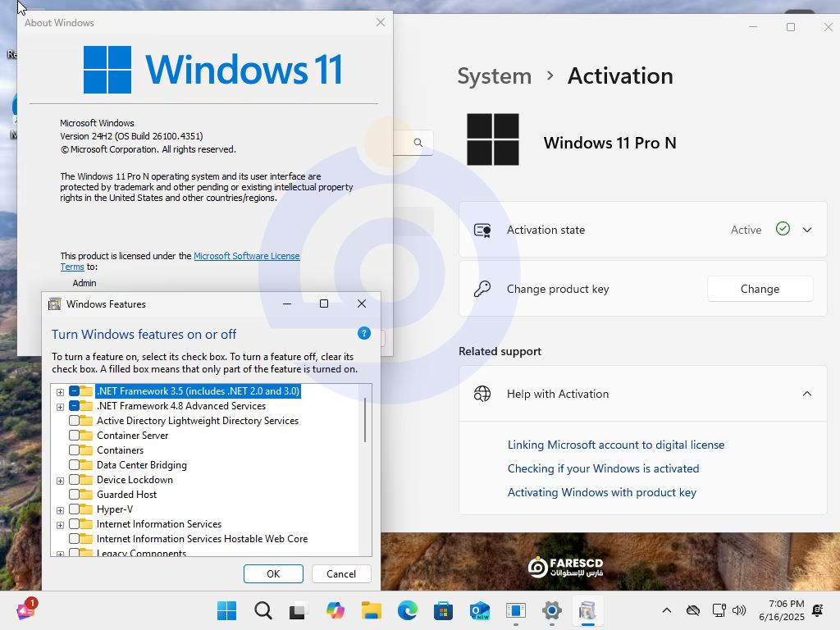Screen dimensions: 840x630
Task: Expand Device Lockdown tree node
Action: pyautogui.click(x=60, y=481)
